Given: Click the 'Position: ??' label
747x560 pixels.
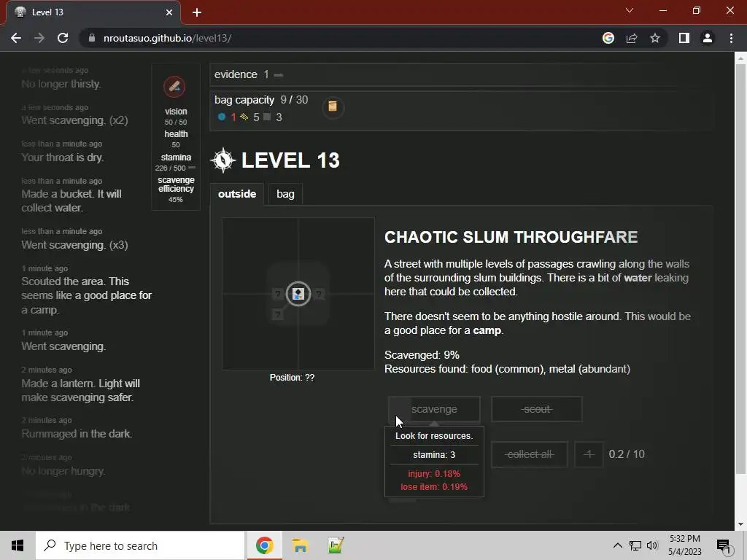Looking at the screenshot, I should tap(292, 378).
